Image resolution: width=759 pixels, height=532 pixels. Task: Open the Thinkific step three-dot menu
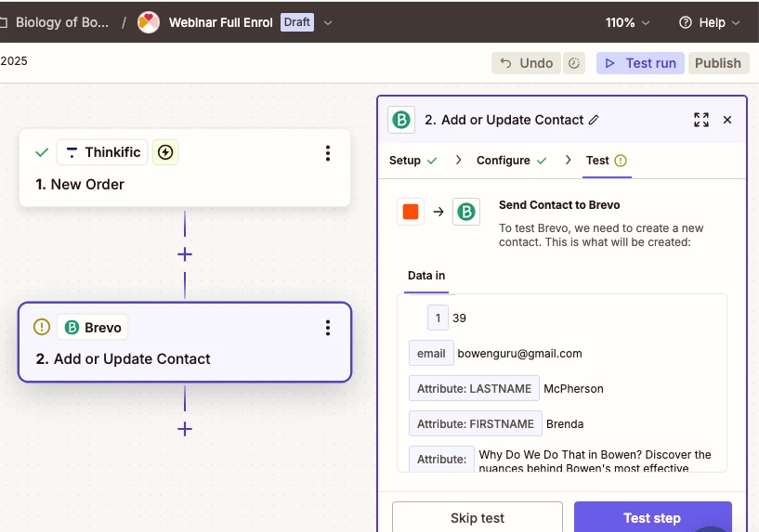tap(328, 153)
